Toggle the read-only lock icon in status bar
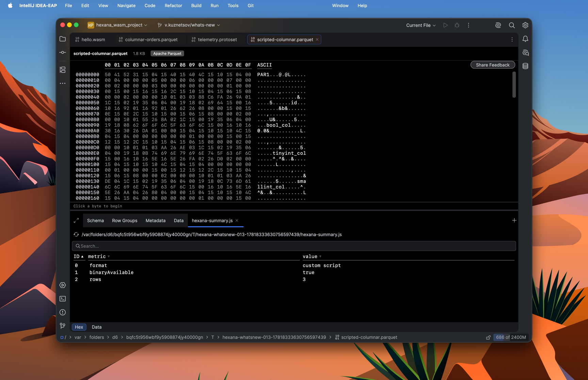 [x=488, y=337]
